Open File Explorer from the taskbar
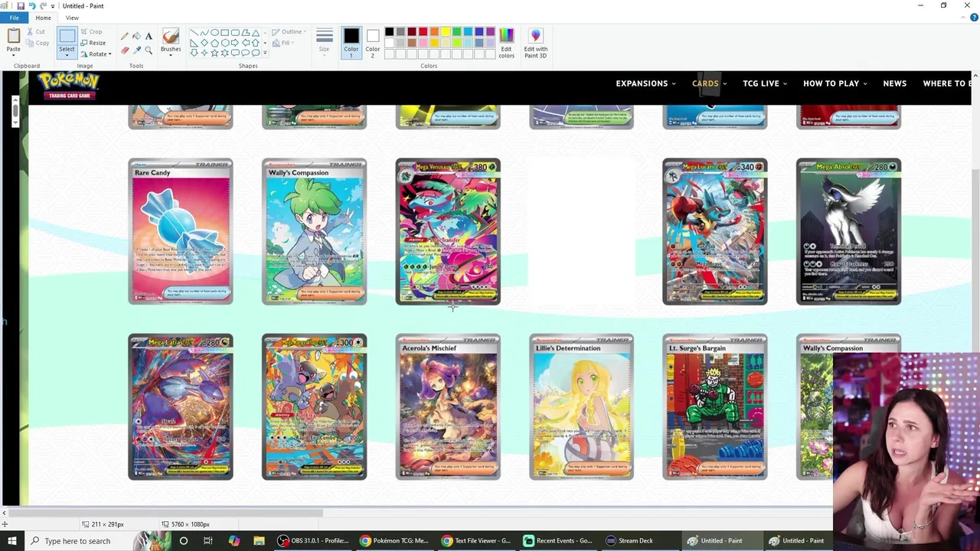Viewport: 980px width, 551px height. pyautogui.click(x=259, y=541)
